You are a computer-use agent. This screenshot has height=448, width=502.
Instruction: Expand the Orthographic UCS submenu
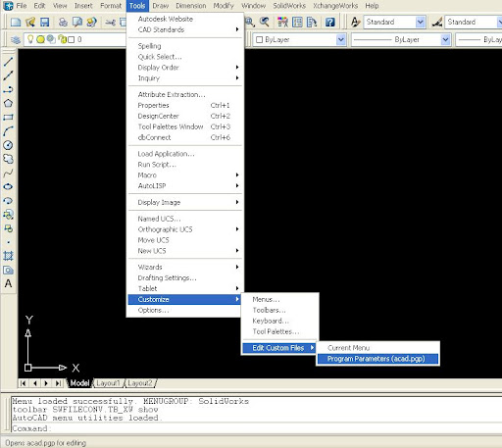pyautogui.click(x=185, y=229)
